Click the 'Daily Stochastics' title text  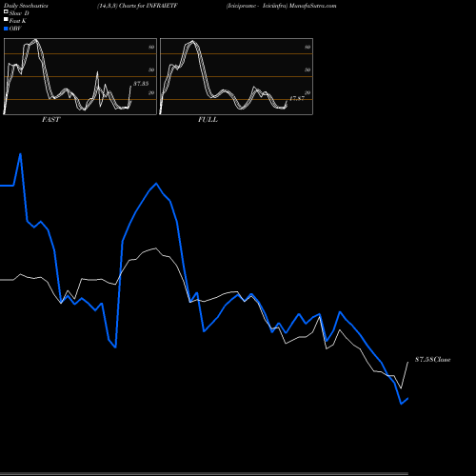tap(26, 6)
